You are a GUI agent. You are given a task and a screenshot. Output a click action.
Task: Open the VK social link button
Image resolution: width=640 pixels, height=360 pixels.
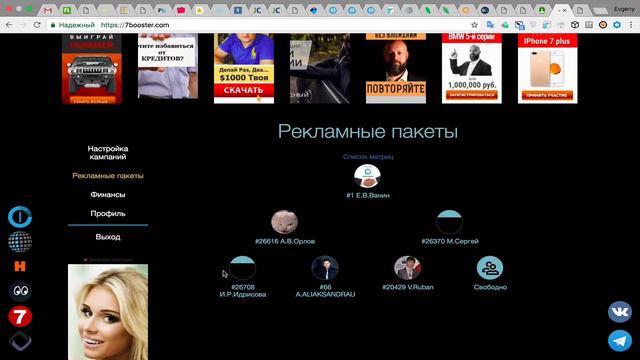(x=620, y=312)
